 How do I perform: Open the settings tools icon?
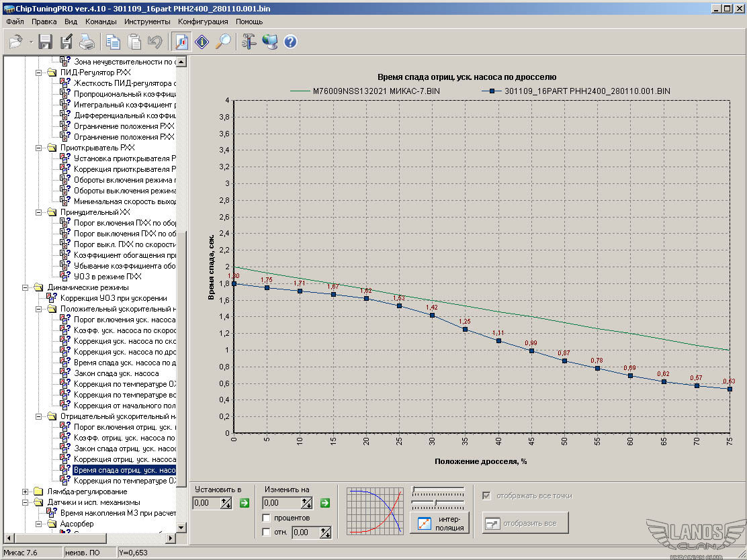(x=249, y=42)
